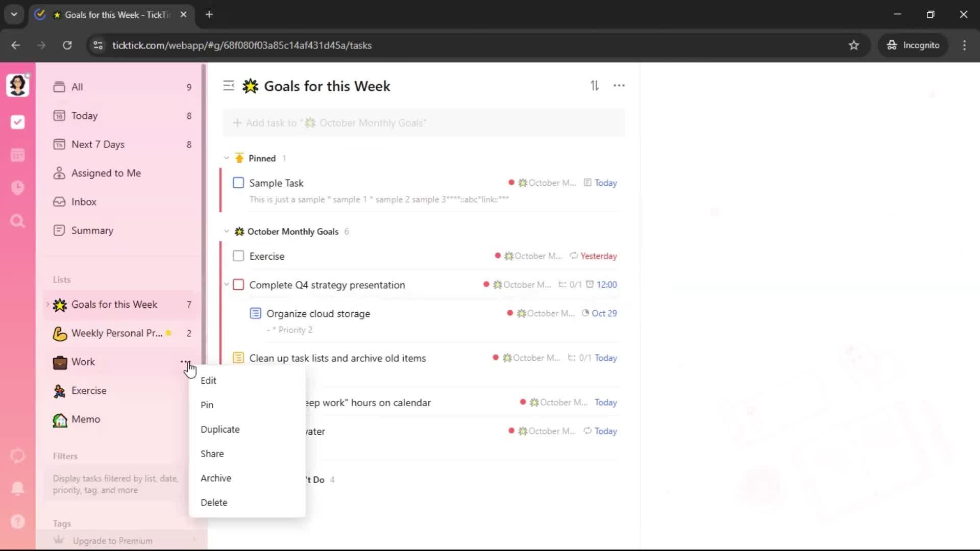This screenshot has width=980, height=551.
Task: Open the Weekly Personal Pr... list
Action: [x=117, y=333]
